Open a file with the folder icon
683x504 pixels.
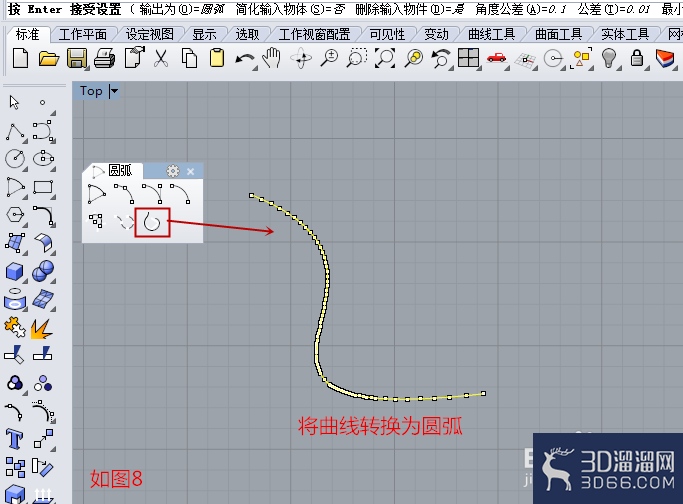point(49,58)
